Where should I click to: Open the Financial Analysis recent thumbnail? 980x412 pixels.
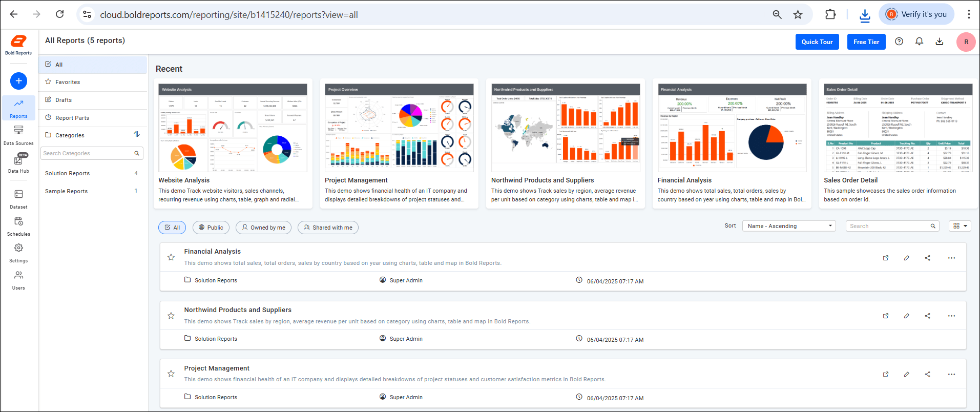[x=732, y=128]
